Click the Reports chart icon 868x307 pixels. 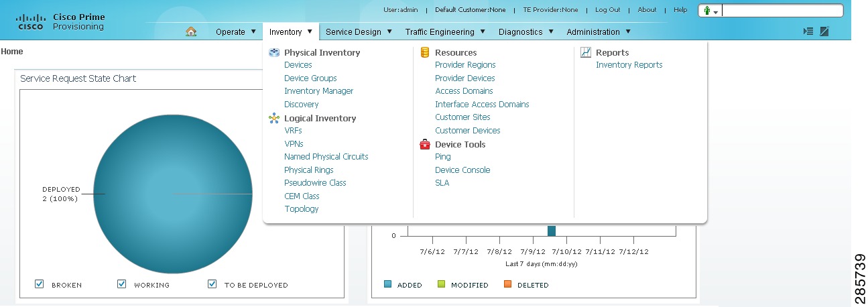click(585, 52)
